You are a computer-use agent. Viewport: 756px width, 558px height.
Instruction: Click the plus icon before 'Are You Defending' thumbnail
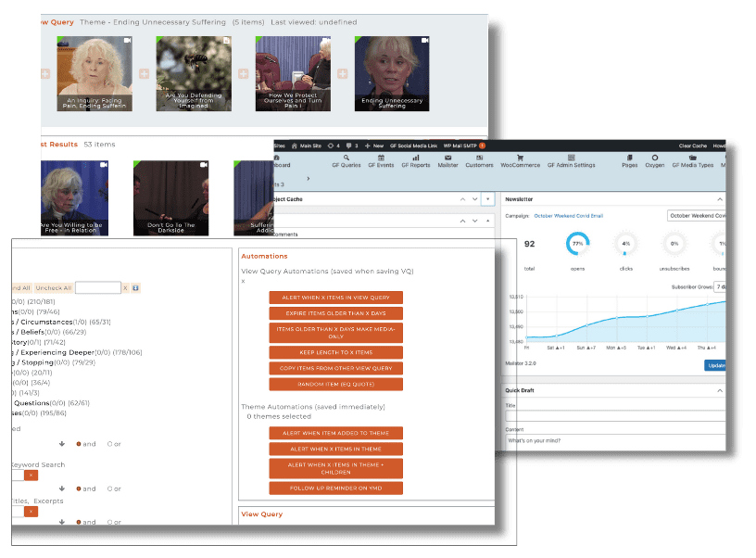click(145, 73)
